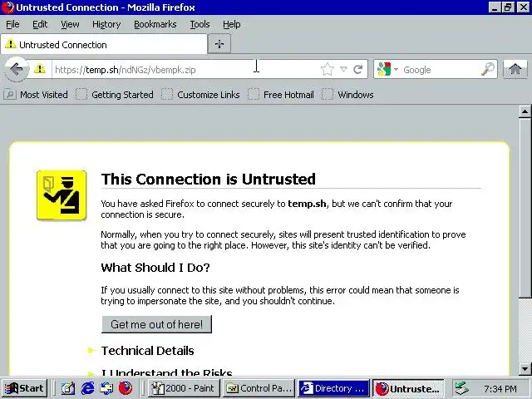Click the warning icon on the tab
This screenshot has height=399, width=532.
click(x=11, y=44)
